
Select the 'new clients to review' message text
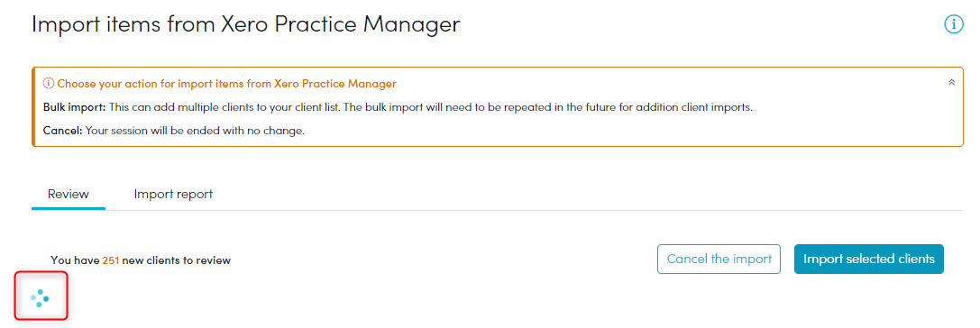tap(176, 260)
